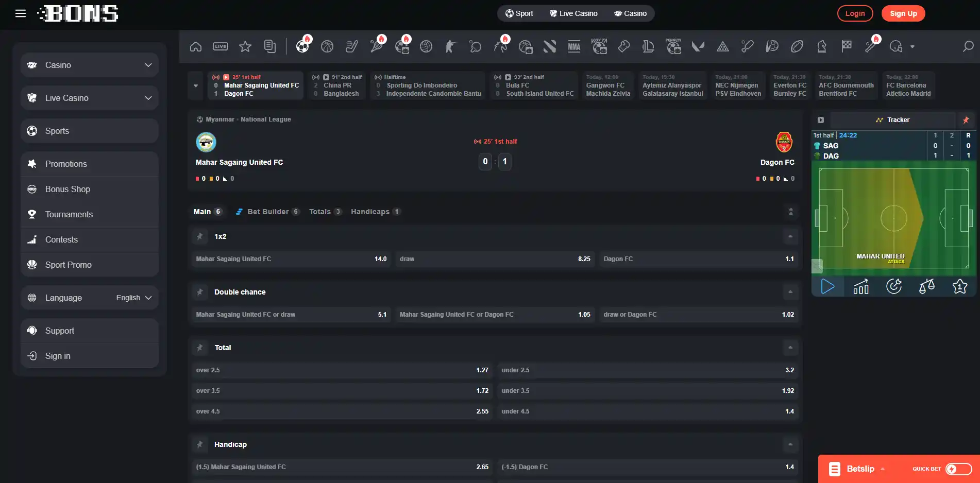Select the football (soccer) sport icon

click(303, 46)
